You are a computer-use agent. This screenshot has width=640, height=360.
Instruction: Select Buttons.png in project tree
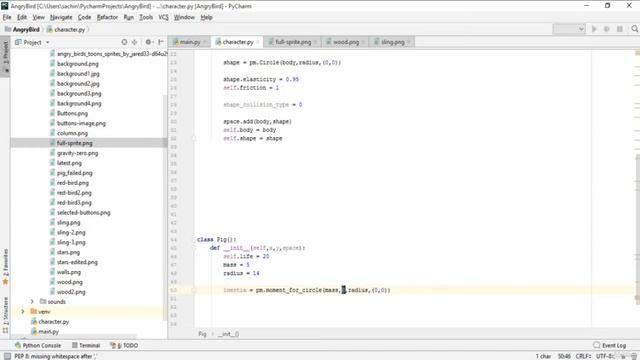tap(72, 113)
